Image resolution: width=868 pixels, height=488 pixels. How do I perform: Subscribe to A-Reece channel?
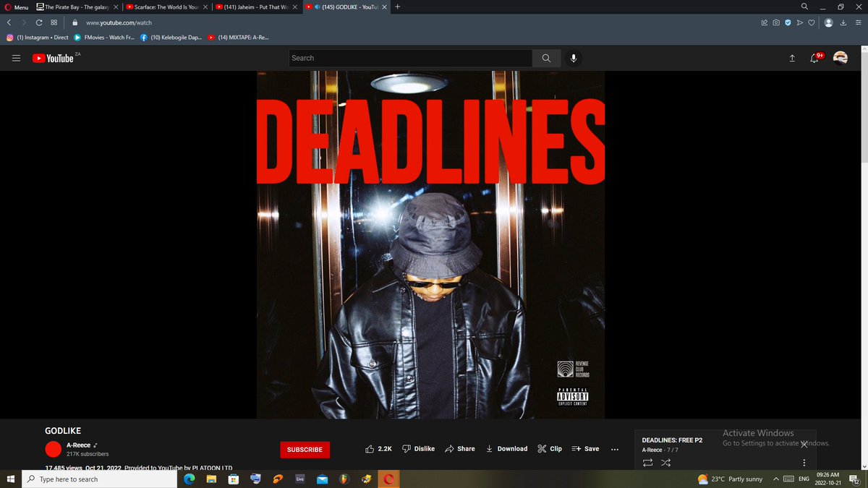(x=305, y=449)
